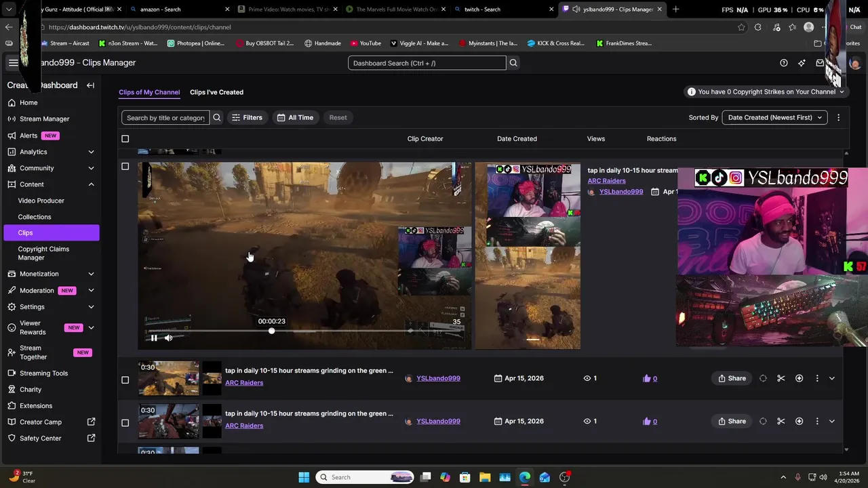Click the clips search magnifier button
Screen dimensions: 868x488
point(217,117)
